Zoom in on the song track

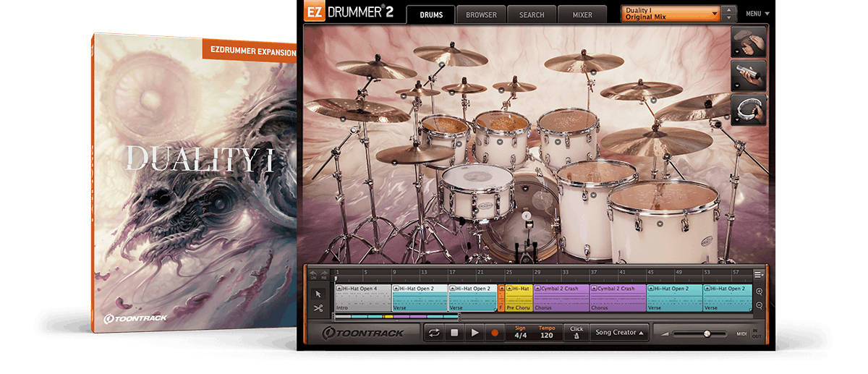[759, 292]
